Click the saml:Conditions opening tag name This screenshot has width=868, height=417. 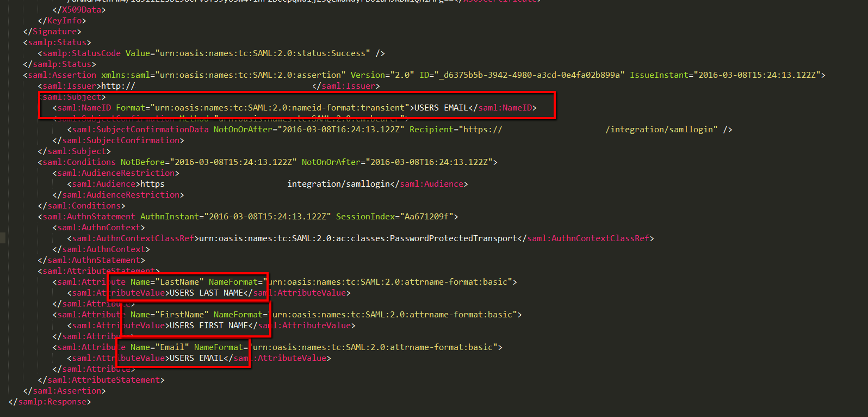tap(79, 162)
